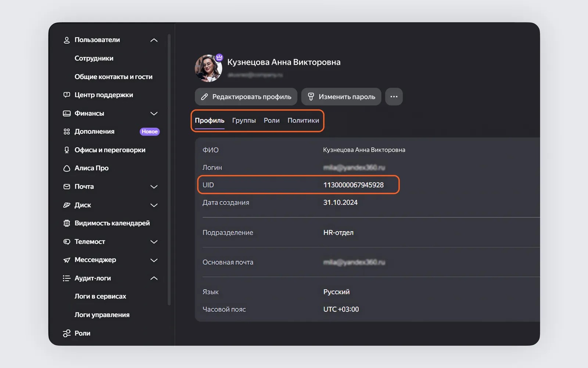Click the crown badge on avatar
The width and height of the screenshot is (588, 368).
point(219,57)
